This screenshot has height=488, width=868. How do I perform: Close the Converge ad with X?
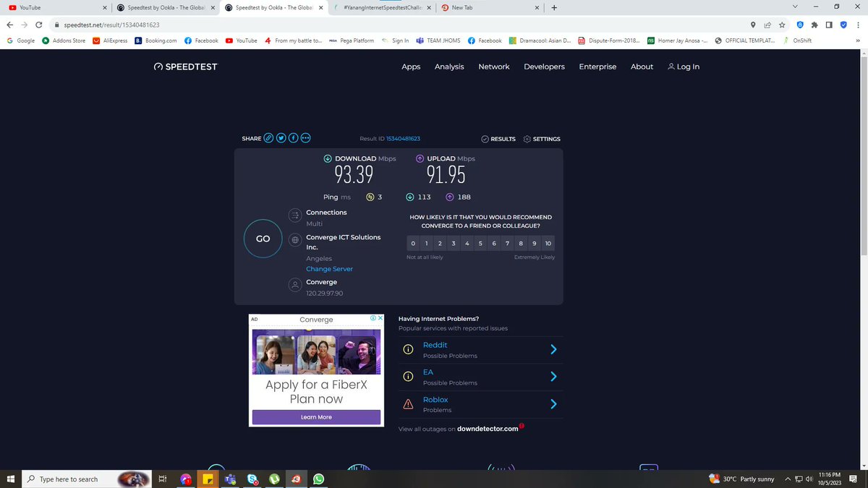380,318
